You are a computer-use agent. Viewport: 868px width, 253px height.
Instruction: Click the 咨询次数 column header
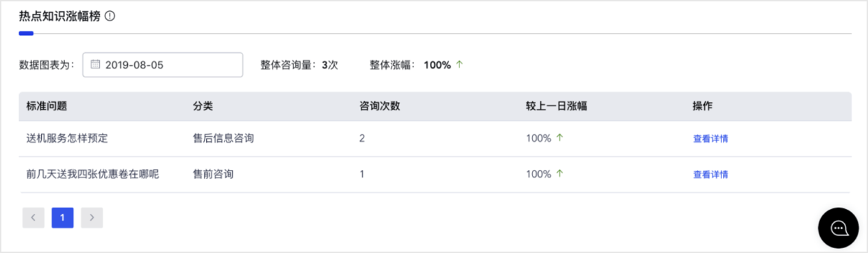pyautogui.click(x=380, y=106)
